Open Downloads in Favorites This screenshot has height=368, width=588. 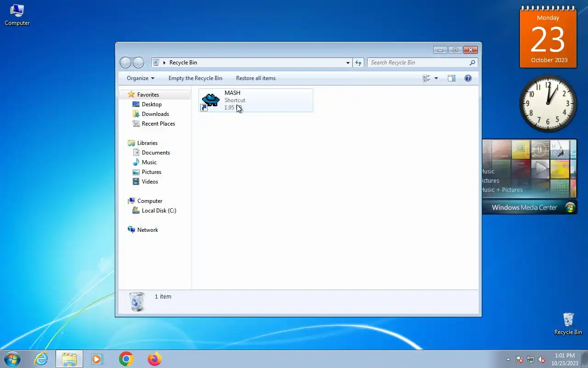(155, 114)
